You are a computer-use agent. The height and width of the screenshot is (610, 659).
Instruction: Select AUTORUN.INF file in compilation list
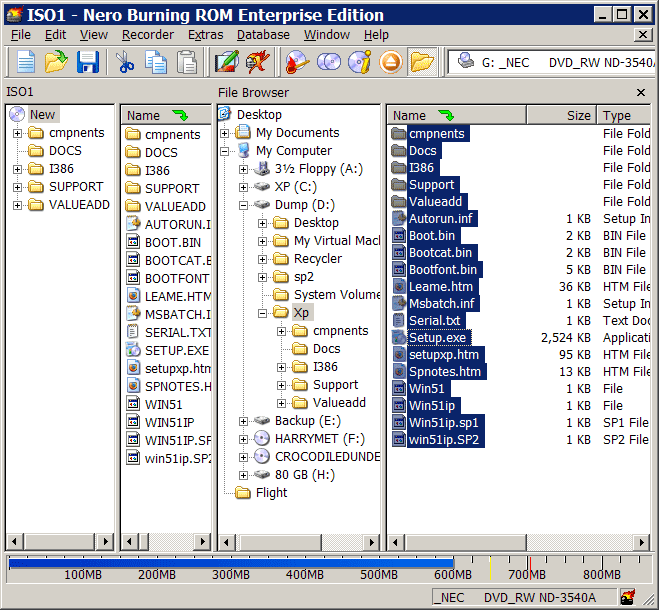[x=177, y=224]
